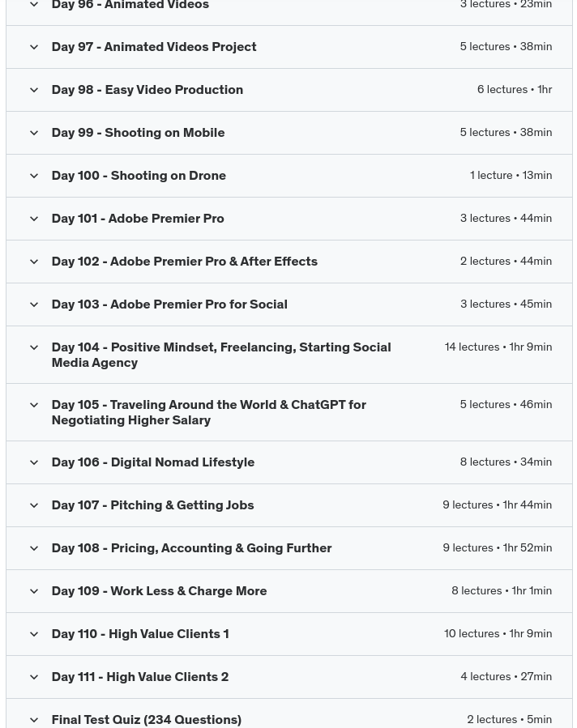Expand Day 104 Positive Mindset section chevron
The width and height of the screenshot is (577, 728).
tap(34, 347)
